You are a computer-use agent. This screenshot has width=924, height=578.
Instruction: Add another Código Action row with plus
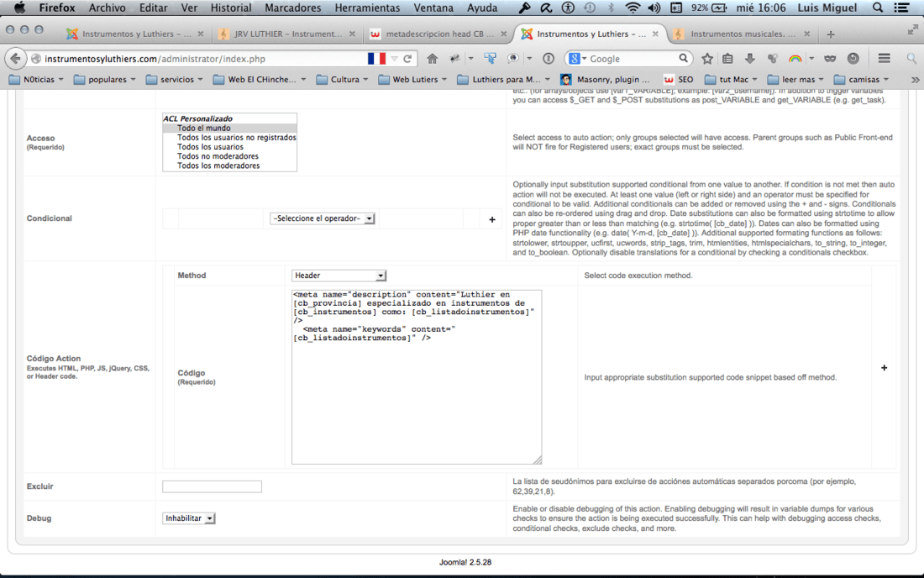[884, 368]
